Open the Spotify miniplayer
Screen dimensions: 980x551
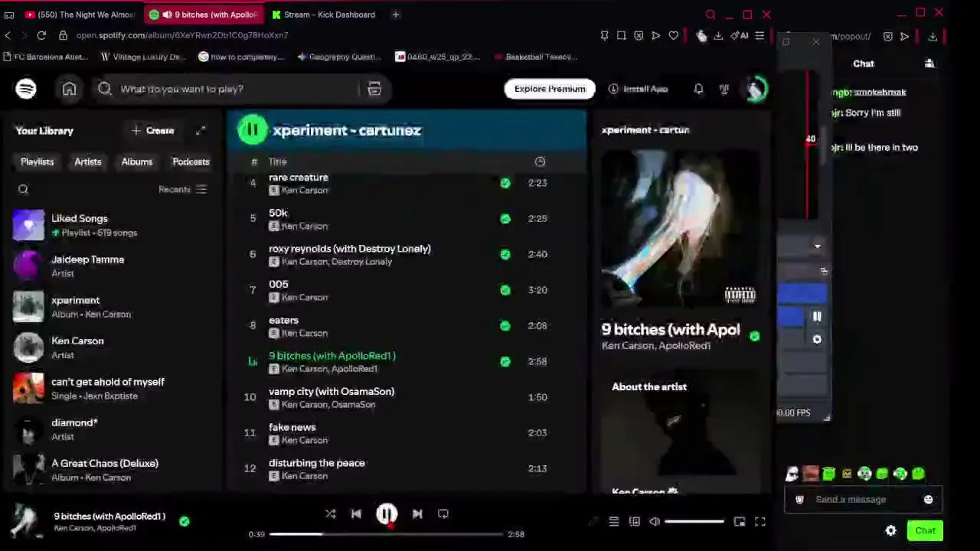click(x=739, y=522)
